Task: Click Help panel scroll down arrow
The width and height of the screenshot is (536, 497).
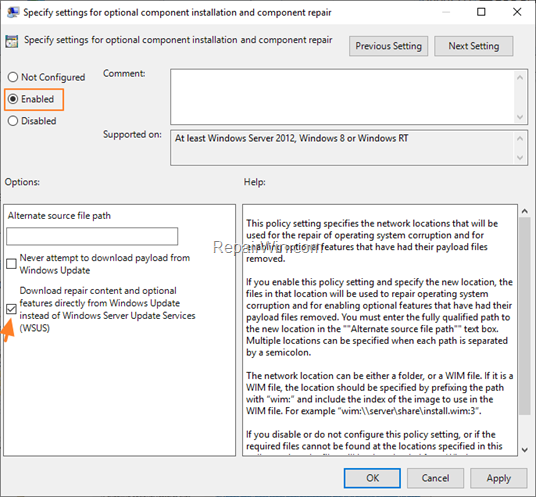Action: 525,450
